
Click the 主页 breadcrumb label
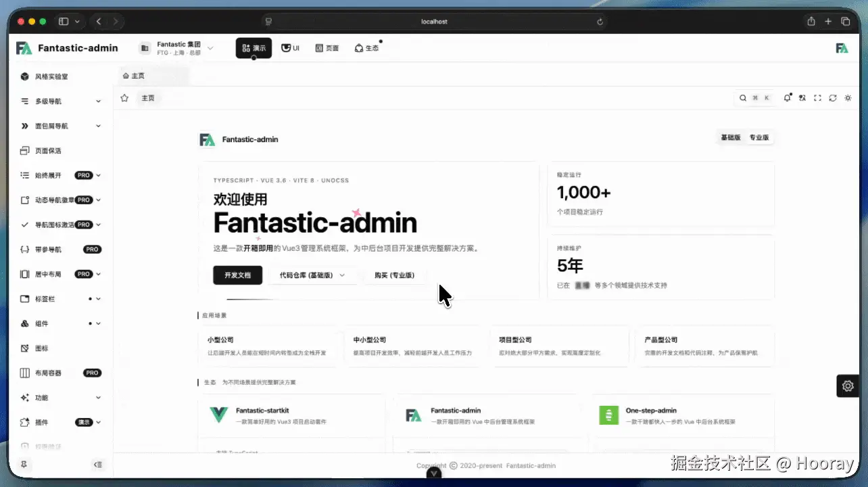click(x=148, y=98)
